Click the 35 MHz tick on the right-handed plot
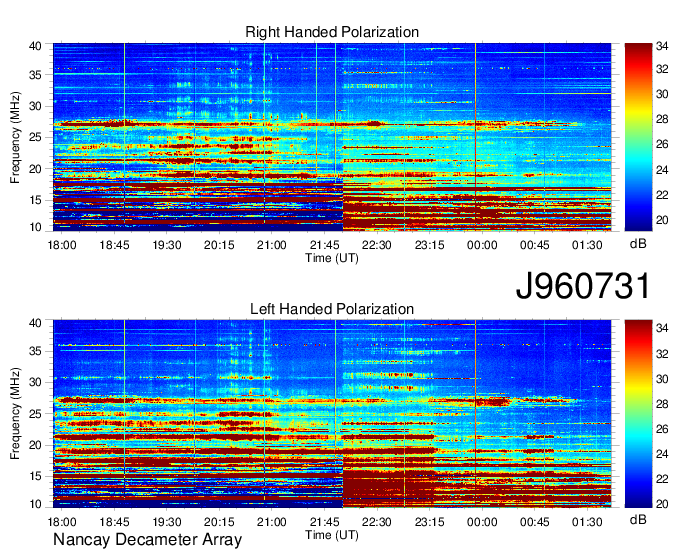 35,75
